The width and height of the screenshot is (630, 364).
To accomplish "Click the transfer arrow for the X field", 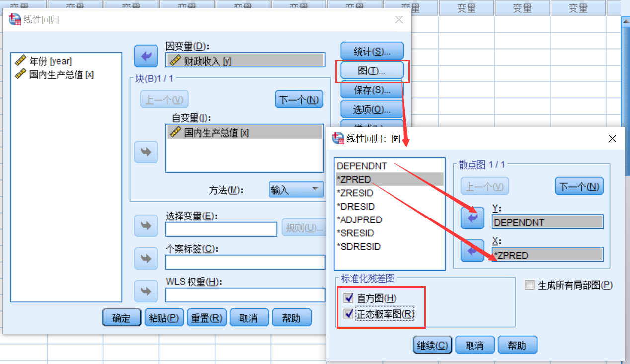I will point(472,250).
